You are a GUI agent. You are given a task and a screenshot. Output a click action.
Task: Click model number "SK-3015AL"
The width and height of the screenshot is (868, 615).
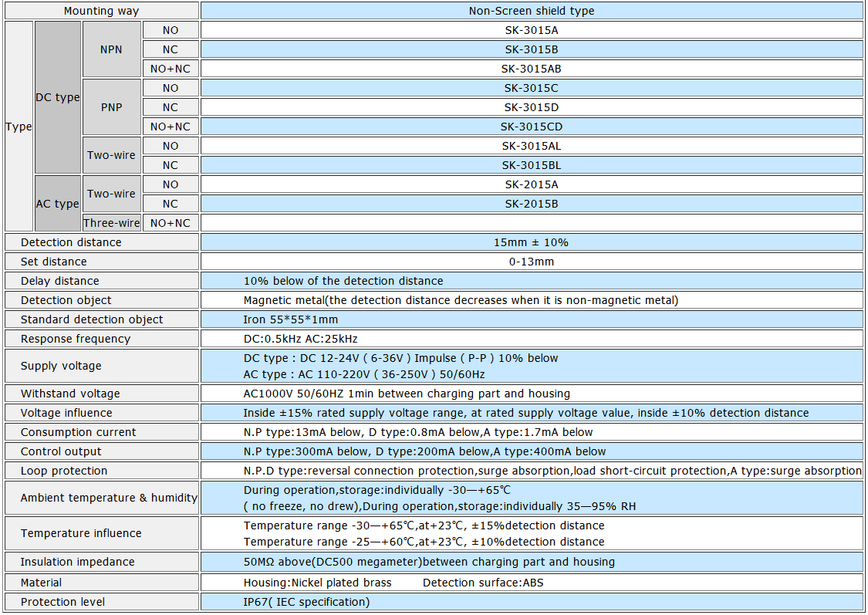pyautogui.click(x=532, y=146)
